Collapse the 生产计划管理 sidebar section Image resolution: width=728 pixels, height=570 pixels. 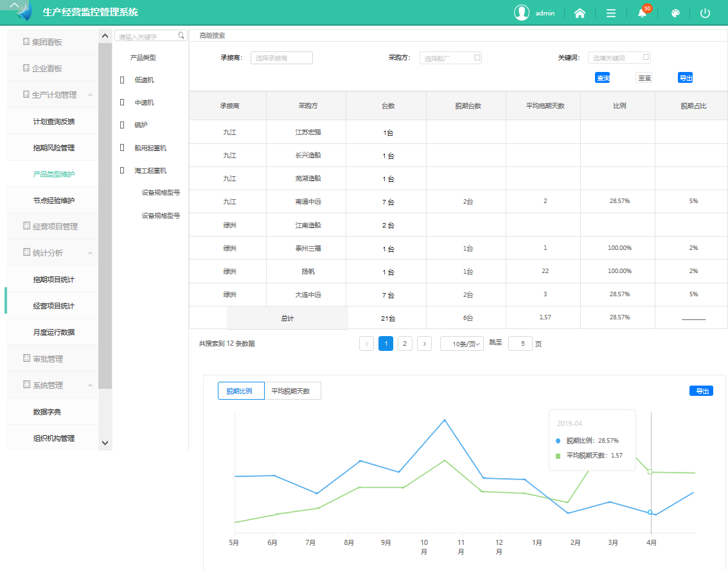pyautogui.click(x=55, y=94)
